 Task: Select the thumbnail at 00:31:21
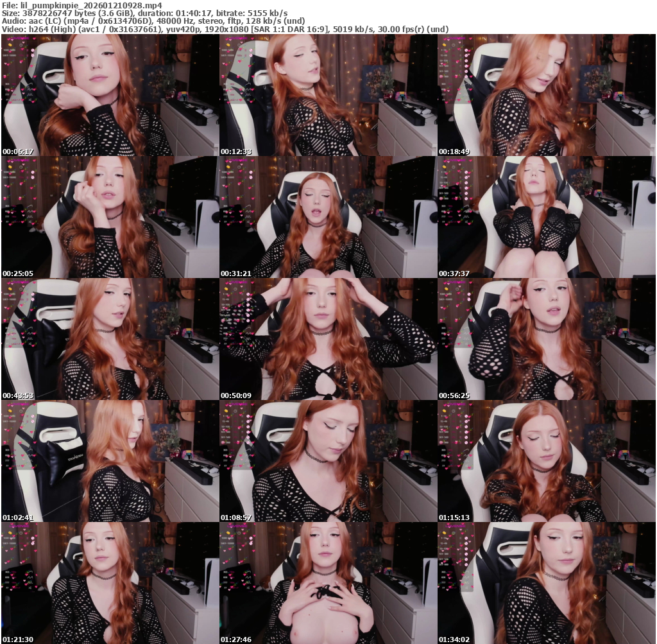(x=328, y=217)
